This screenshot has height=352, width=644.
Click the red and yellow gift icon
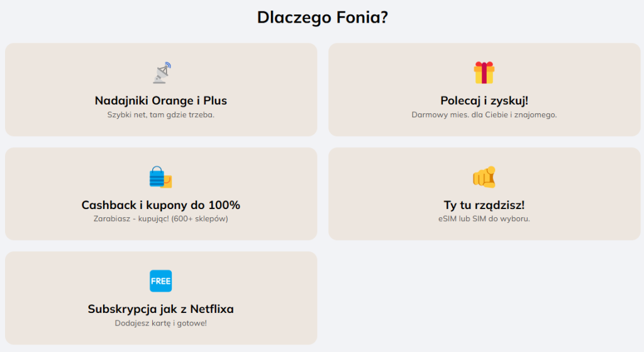pos(484,73)
